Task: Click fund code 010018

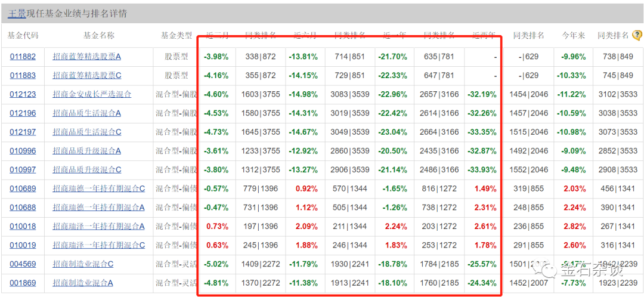Action: (23, 227)
